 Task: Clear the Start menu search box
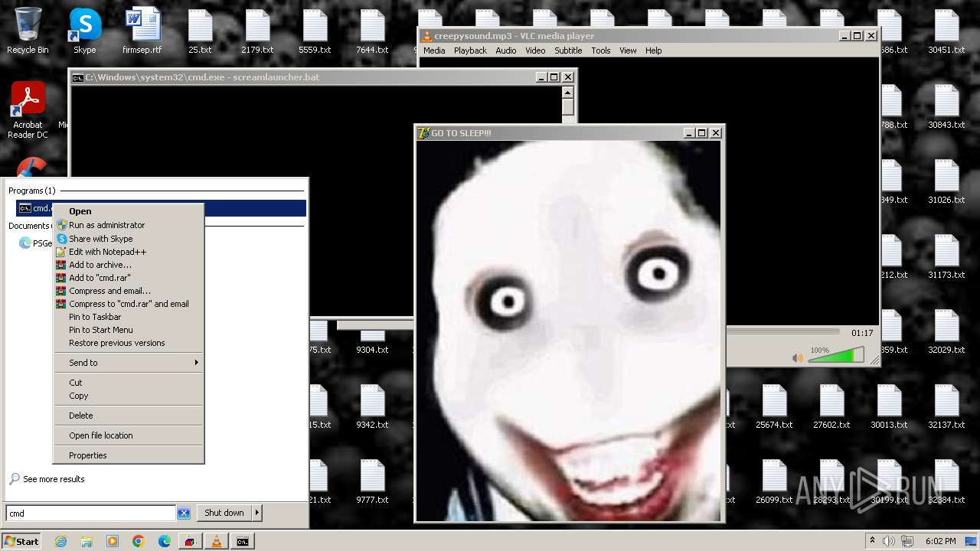(x=184, y=514)
